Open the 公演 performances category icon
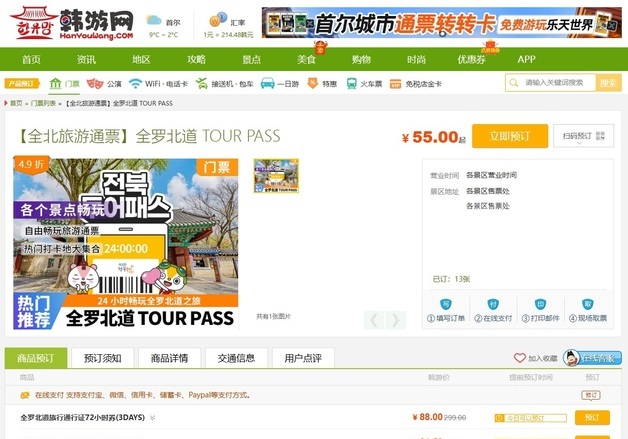This screenshot has height=439, width=628. pos(105,83)
